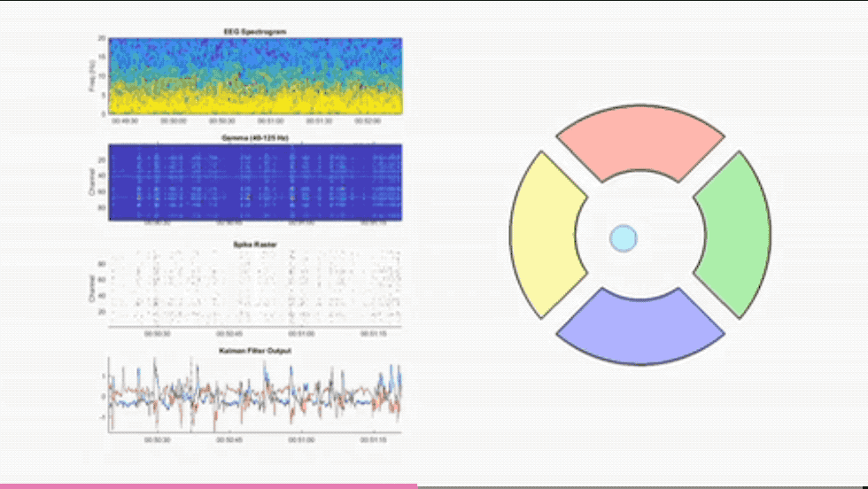Click the Kalman Filter Output title
868x489 pixels.
(x=255, y=351)
